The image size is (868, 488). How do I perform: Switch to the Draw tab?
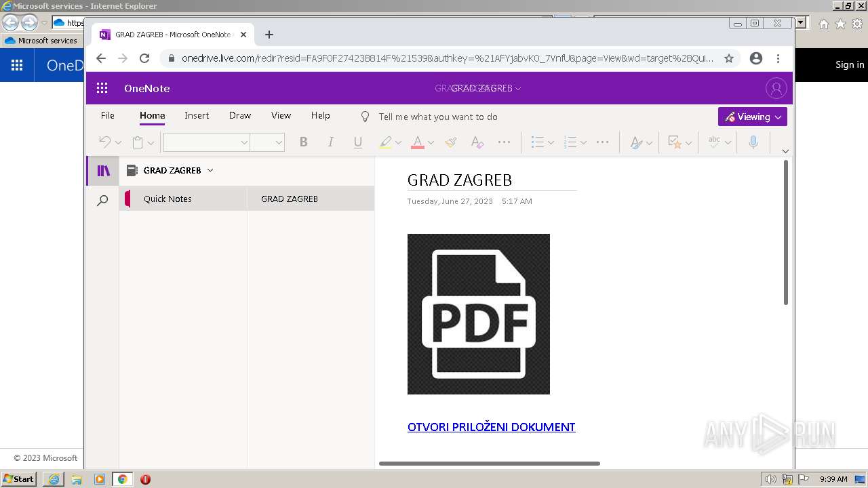click(240, 115)
